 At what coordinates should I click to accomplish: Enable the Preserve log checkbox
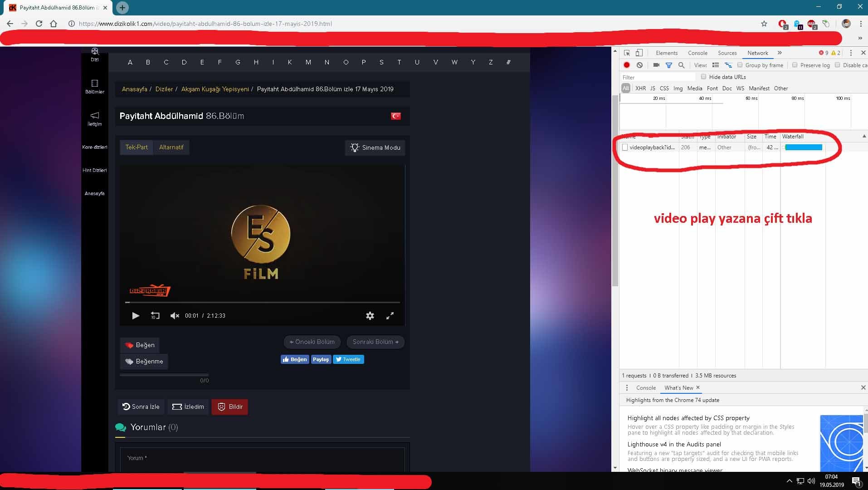click(795, 65)
